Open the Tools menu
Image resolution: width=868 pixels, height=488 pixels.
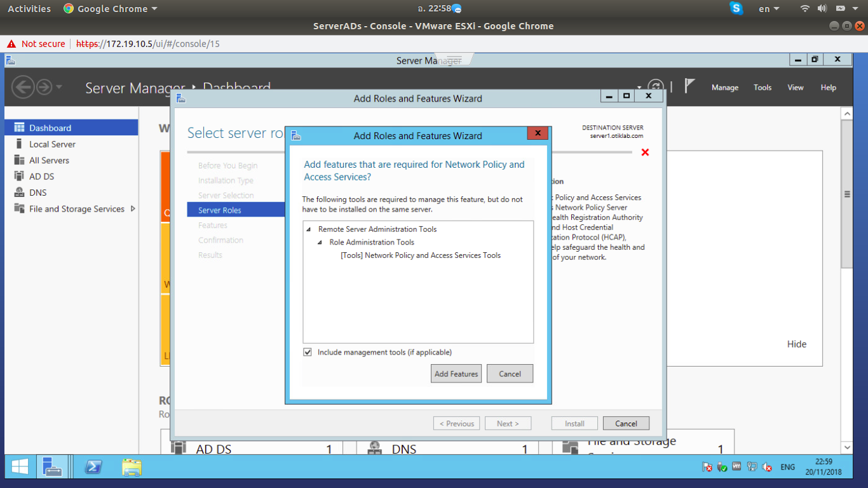[x=763, y=88]
